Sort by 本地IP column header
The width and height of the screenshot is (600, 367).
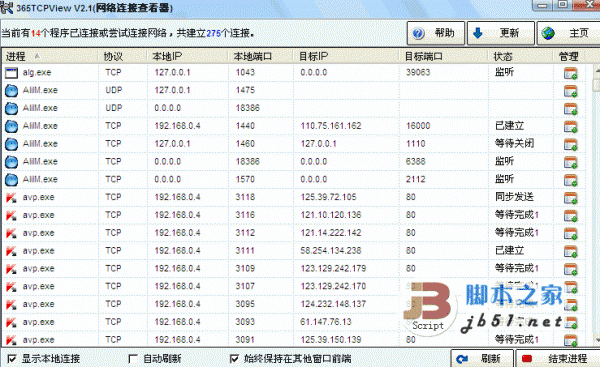[x=188, y=57]
